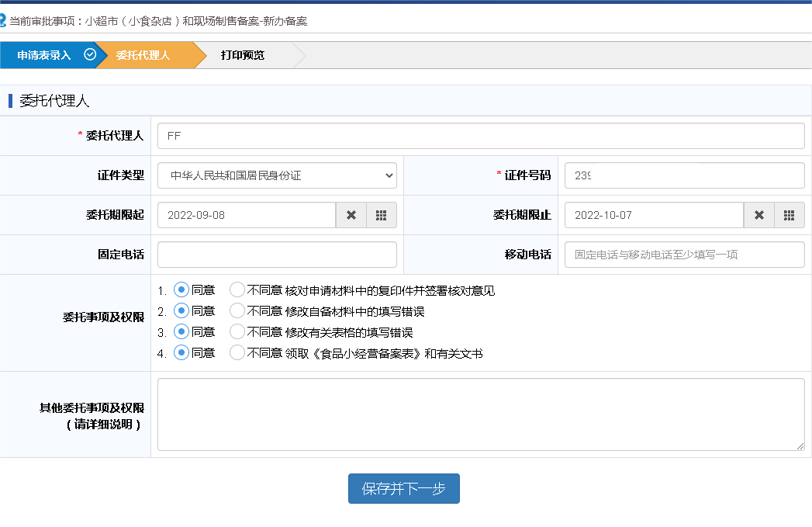This screenshot has height=527, width=812.
Task: Click the checkmark icon on 申请表录入 step
Action: 90,54
